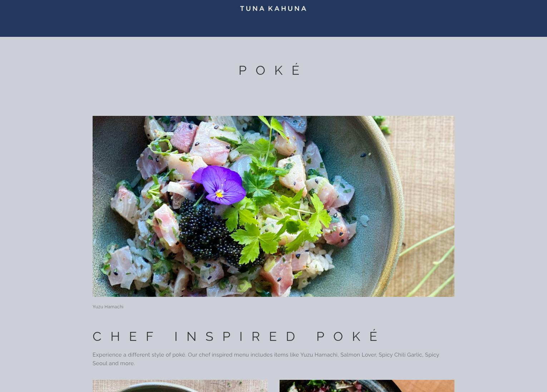547x392 pixels.
Task: Open the large Yuzu Hamachi bowl photo
Action: (x=273, y=206)
